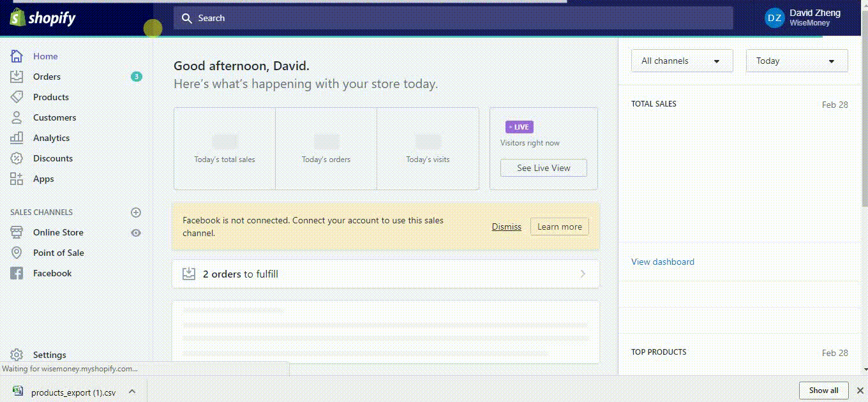Click SALES CHANNELS section label
The height and width of the screenshot is (402, 868).
pos(41,212)
